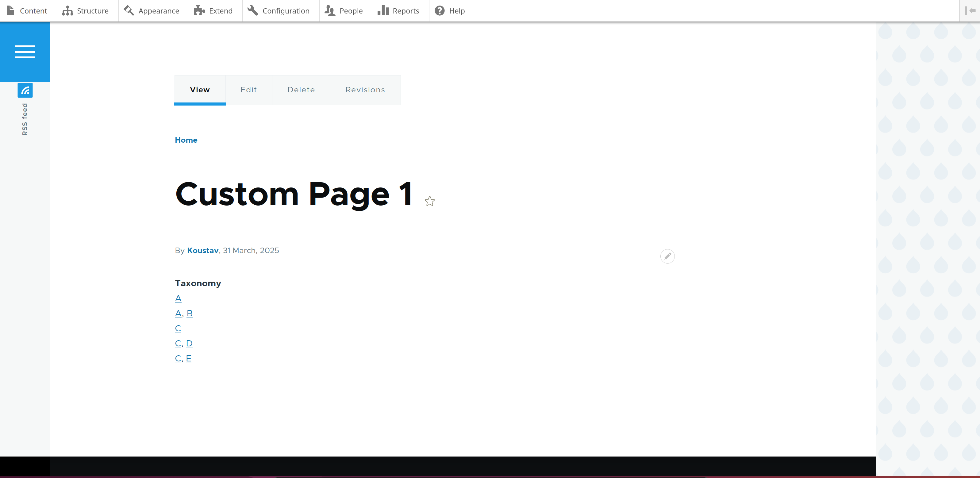Viewport: 980px width, 478px height.
Task: Click the pencil contextual edit icon
Action: point(667,256)
